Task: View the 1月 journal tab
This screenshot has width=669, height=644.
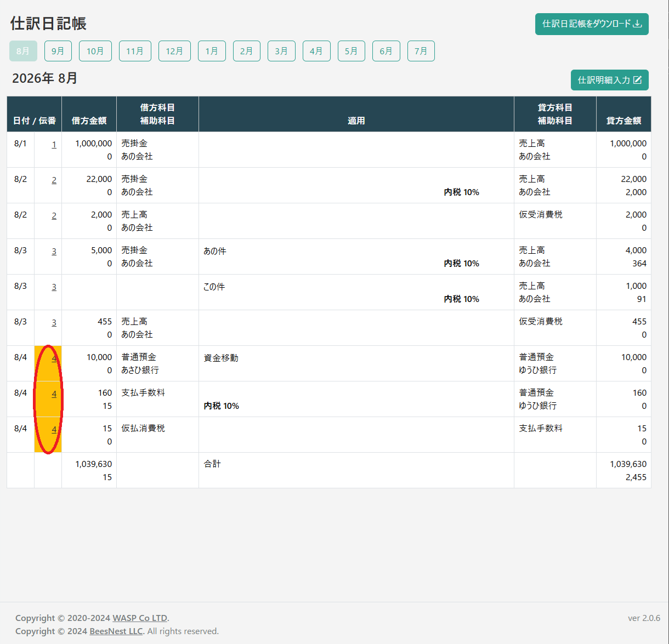Action: pyautogui.click(x=212, y=51)
